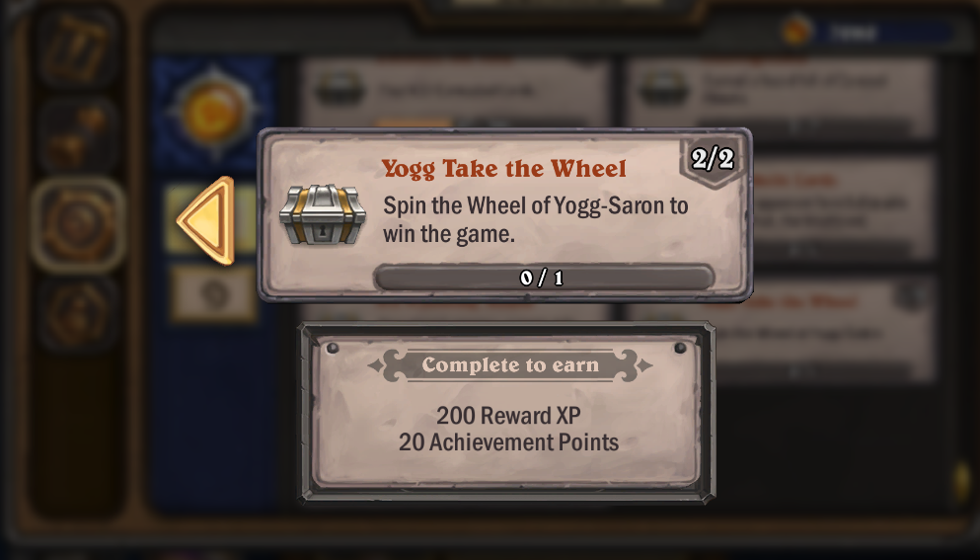The width and height of the screenshot is (980, 560).
Task: Click the small blurred tile under gold arrow
Action: pyautogui.click(x=214, y=294)
